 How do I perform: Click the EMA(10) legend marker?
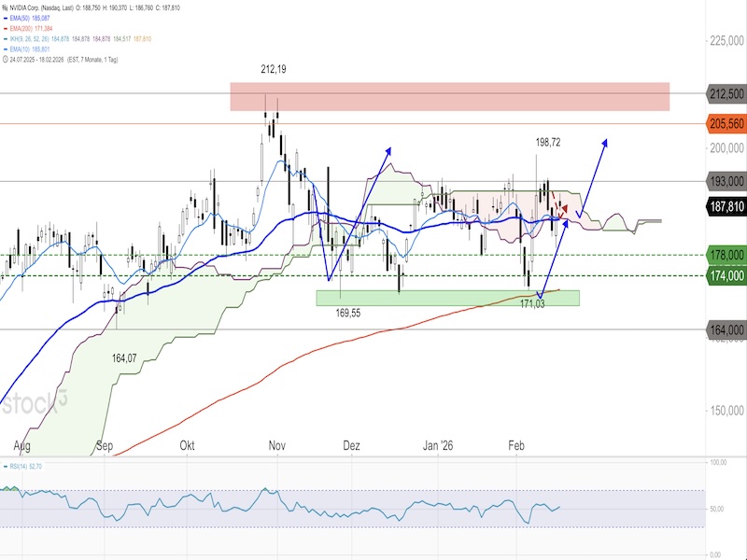coord(6,50)
